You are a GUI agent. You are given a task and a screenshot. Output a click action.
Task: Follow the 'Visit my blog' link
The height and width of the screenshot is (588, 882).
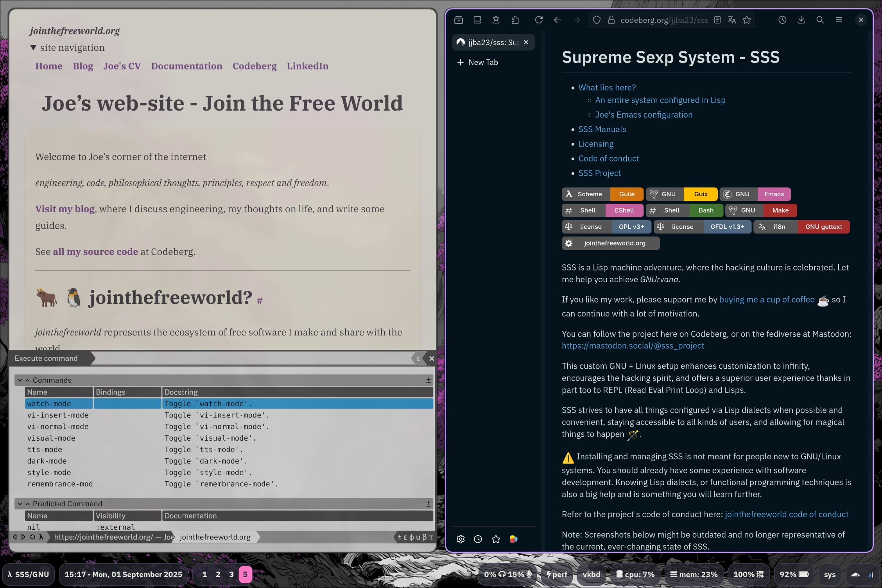(65, 209)
